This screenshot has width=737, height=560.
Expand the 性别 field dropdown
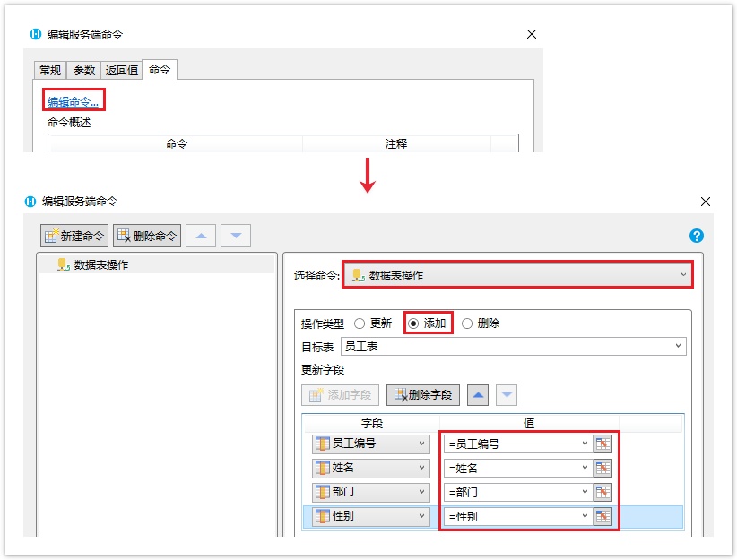[422, 516]
